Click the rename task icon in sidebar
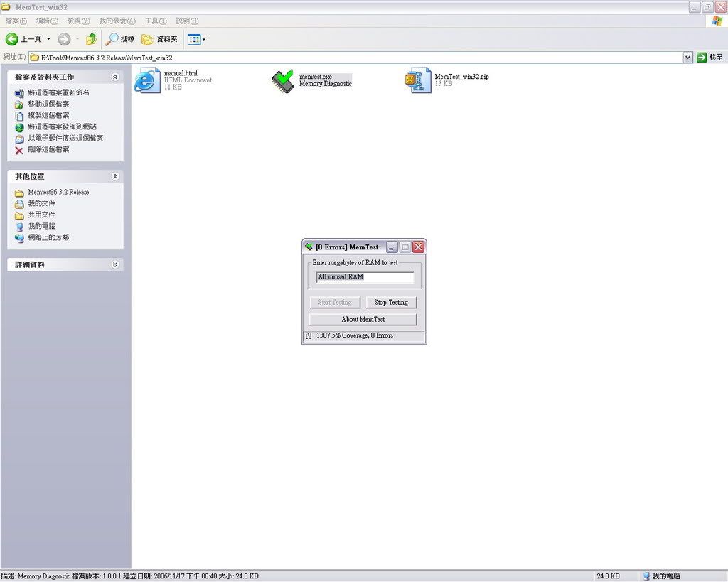This screenshot has width=728, height=582. [x=19, y=93]
